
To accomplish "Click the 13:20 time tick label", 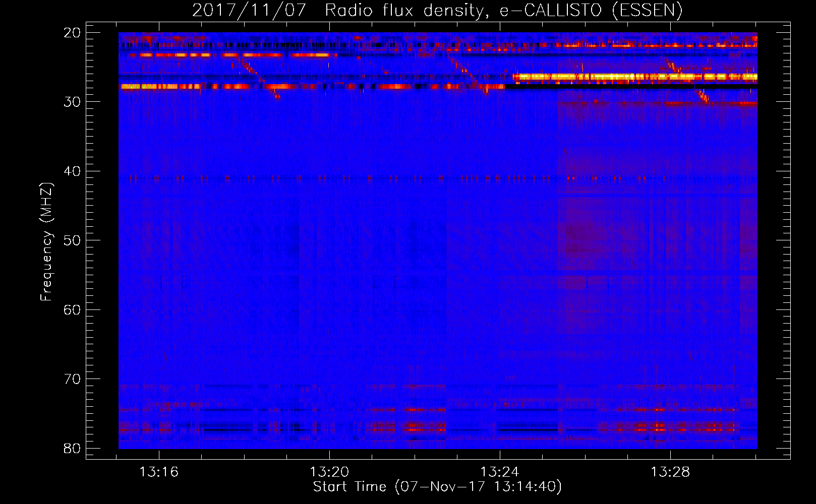I will (329, 472).
